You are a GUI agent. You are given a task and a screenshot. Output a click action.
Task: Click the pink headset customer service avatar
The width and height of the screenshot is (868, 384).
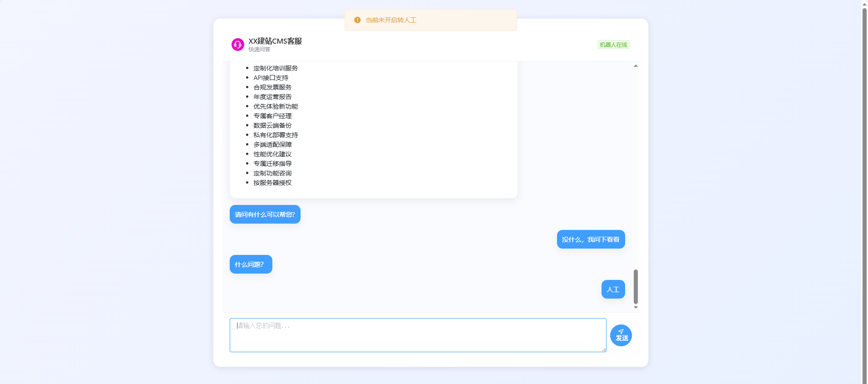pyautogui.click(x=237, y=45)
